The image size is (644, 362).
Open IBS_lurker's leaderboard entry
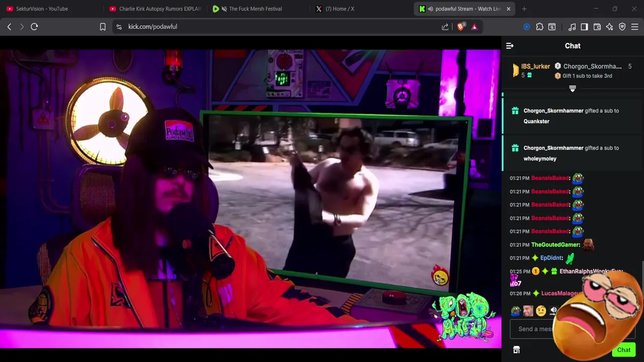coord(531,70)
